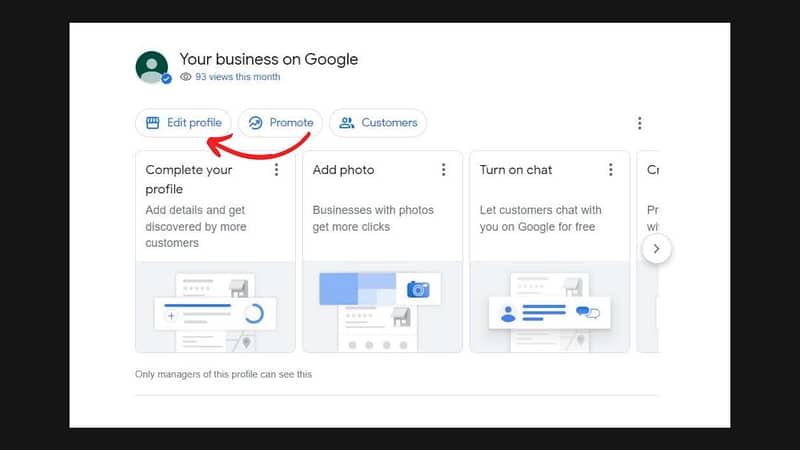Click the chat card illustration
800x450 pixels.
(x=549, y=307)
